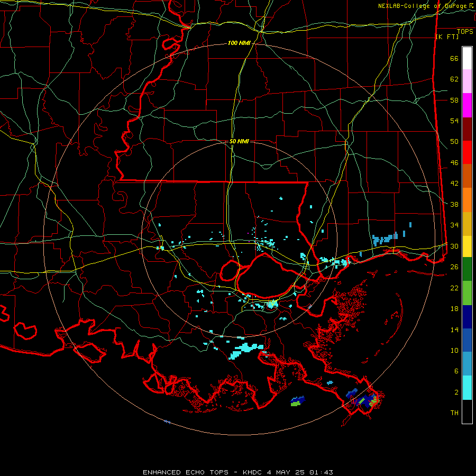
Task: Click the '6' legend label
Action: point(456,371)
